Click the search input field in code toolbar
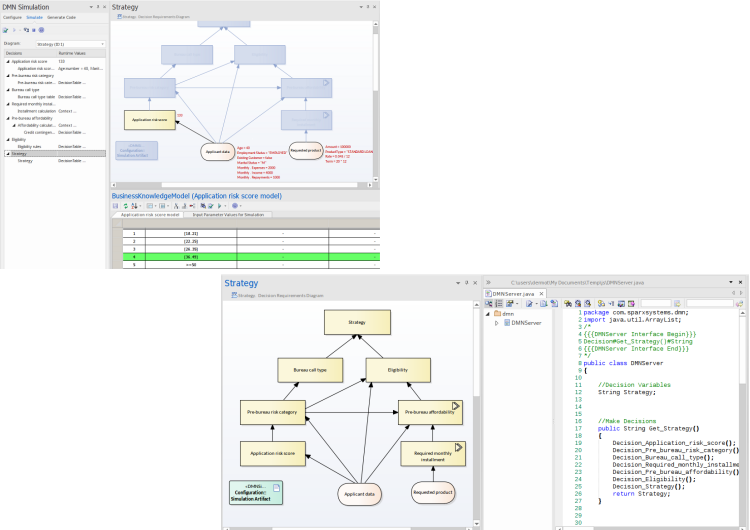Image resolution: width=750 pixels, height=530 pixels. 656,303
